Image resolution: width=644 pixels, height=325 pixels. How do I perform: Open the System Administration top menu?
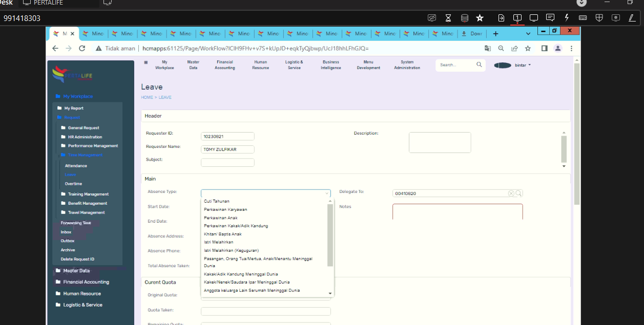click(407, 65)
